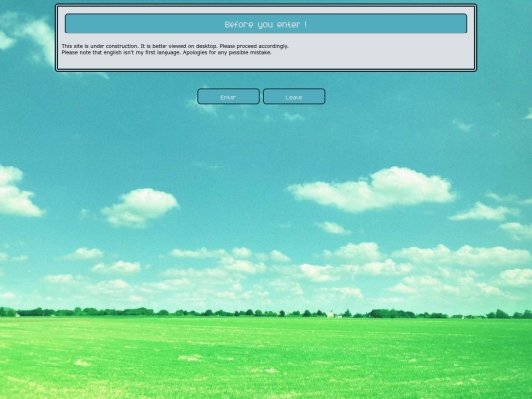Click the Enter button
Image resolution: width=532 pixels, height=399 pixels.
click(229, 97)
